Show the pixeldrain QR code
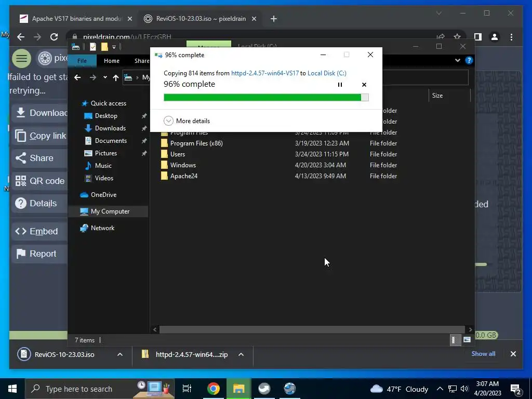 40,181
